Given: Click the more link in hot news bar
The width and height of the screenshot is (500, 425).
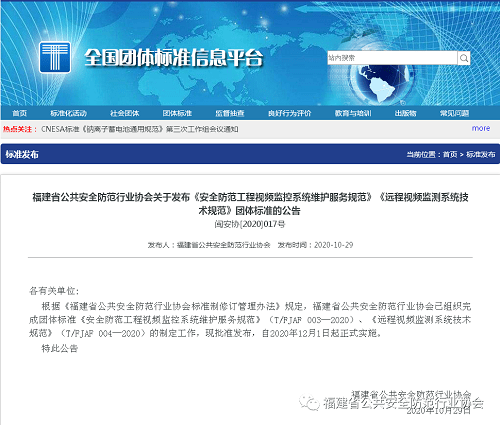Looking at the screenshot, I should point(481,128).
